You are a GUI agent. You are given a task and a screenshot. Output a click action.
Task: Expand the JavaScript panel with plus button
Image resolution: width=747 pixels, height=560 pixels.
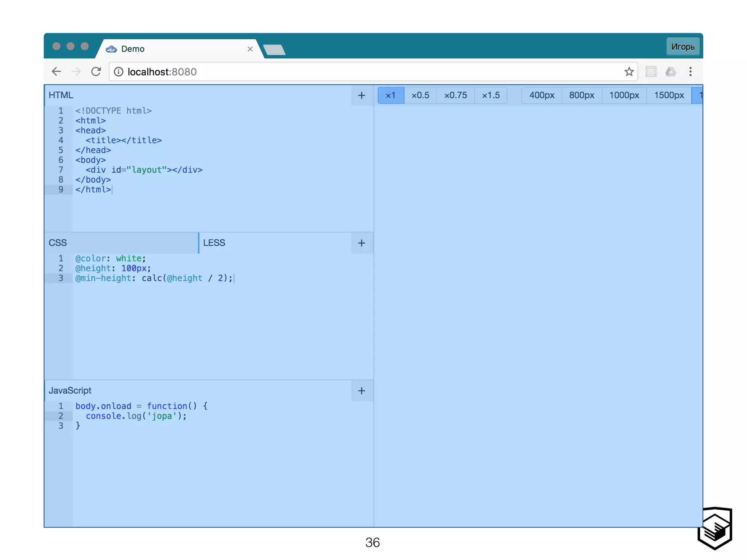point(361,391)
